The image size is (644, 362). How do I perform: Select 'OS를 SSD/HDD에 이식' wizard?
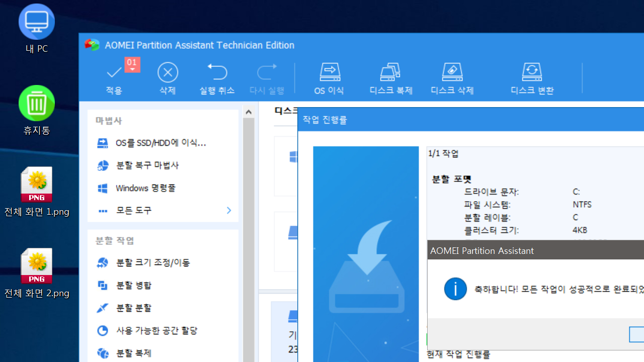coord(160,143)
